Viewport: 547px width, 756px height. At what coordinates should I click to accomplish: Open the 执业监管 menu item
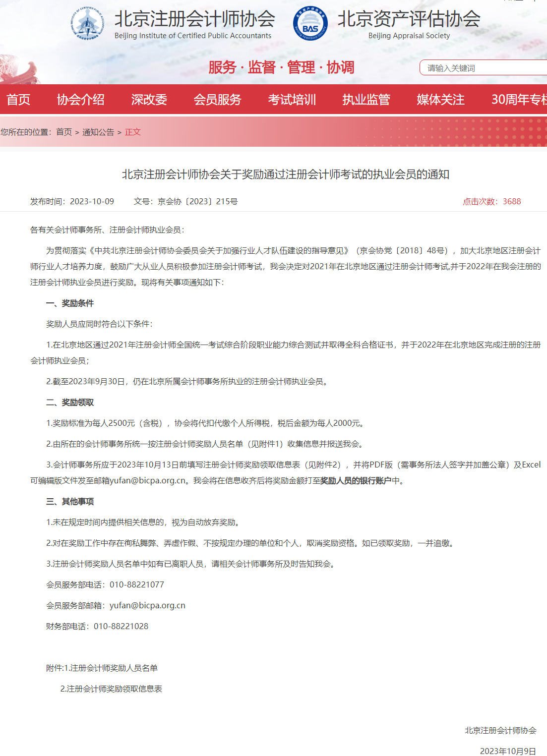(x=366, y=100)
